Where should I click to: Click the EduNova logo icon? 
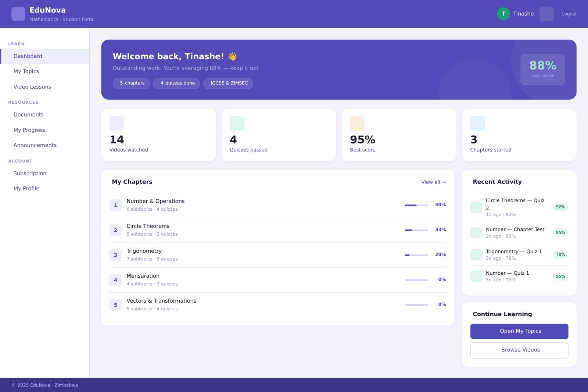[18, 14]
